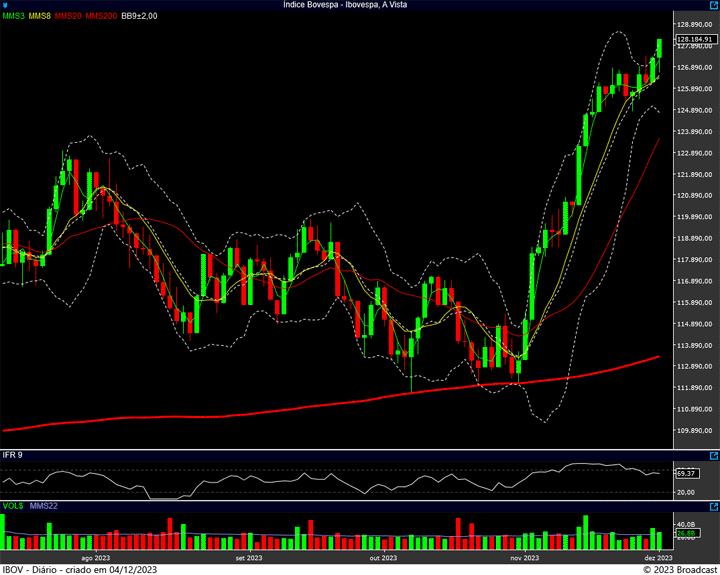Click the IFR 9 indicator title
The width and height of the screenshot is (720, 575).
point(13,455)
